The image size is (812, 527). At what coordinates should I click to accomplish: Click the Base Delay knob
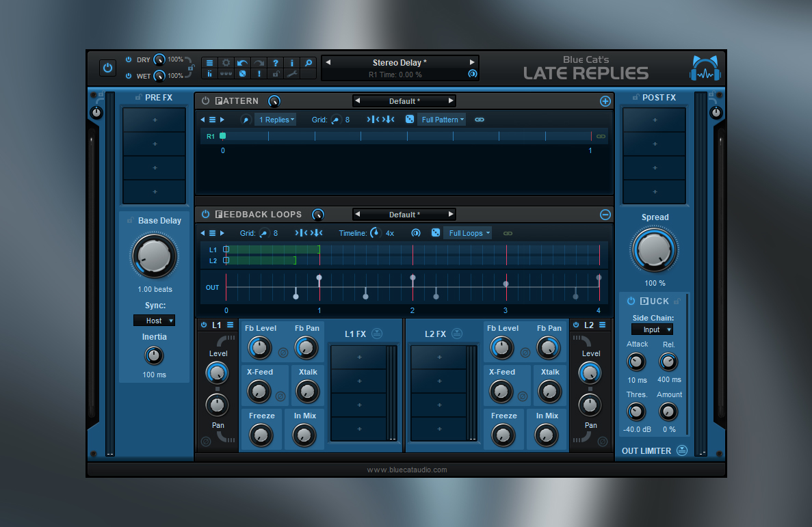(155, 256)
